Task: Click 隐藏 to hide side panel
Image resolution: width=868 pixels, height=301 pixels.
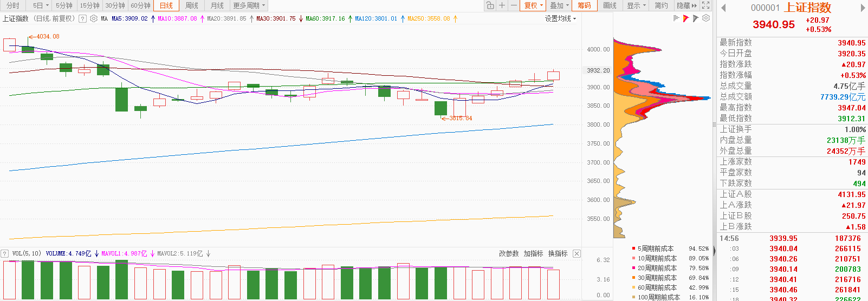Action: pyautogui.click(x=686, y=5)
